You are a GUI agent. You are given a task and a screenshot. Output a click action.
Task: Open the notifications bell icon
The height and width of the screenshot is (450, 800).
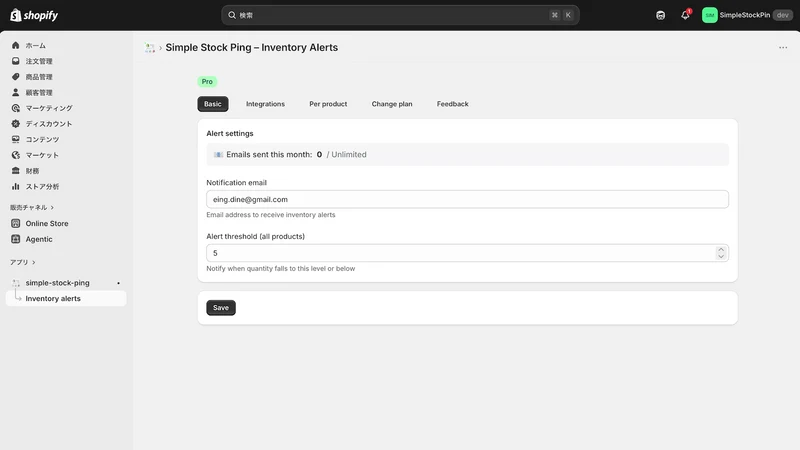tap(685, 15)
